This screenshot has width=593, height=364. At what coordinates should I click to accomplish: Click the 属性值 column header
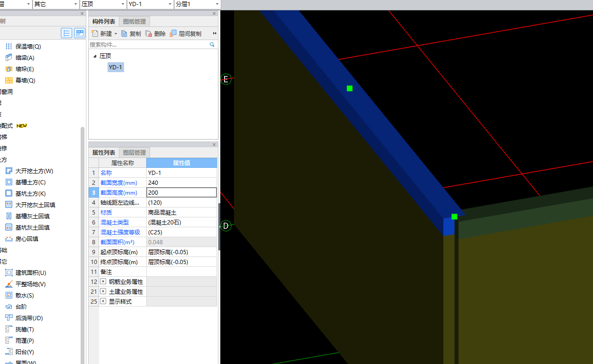tap(182, 163)
